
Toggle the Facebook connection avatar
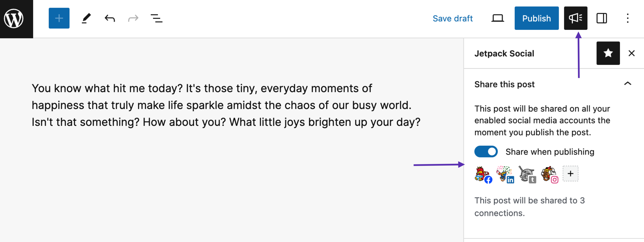coord(483,174)
